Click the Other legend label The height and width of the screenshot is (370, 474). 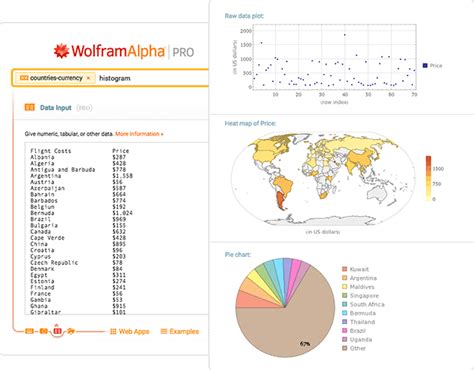[x=358, y=348]
